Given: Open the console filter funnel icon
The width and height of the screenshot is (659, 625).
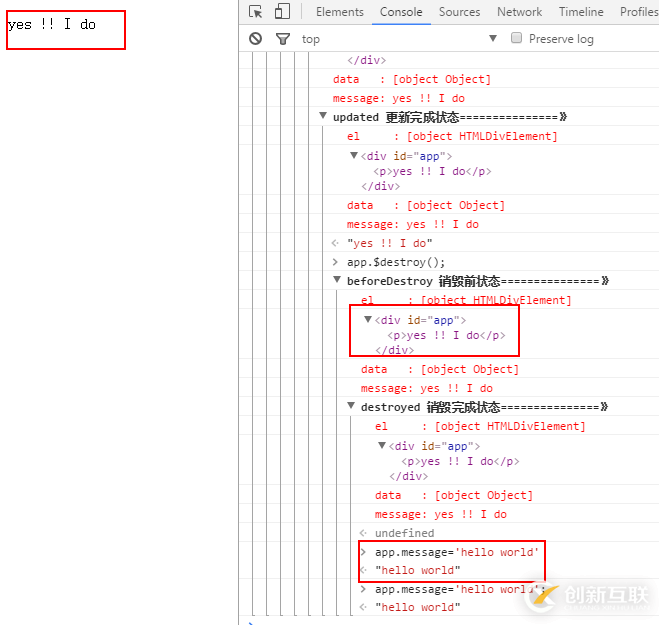Looking at the screenshot, I should (283, 39).
